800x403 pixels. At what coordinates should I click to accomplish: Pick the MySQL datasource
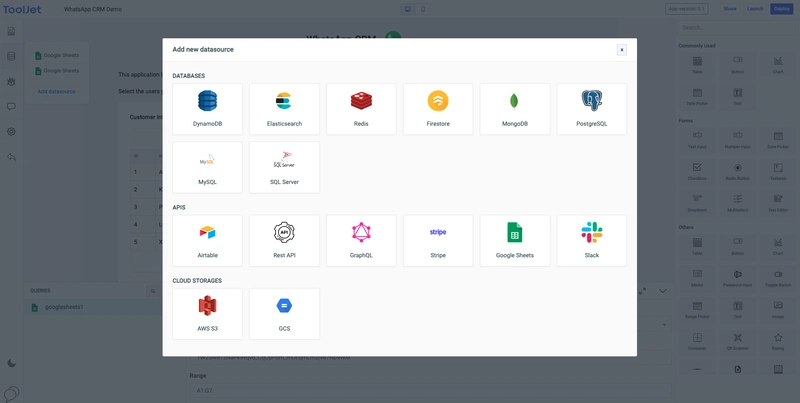click(x=208, y=167)
